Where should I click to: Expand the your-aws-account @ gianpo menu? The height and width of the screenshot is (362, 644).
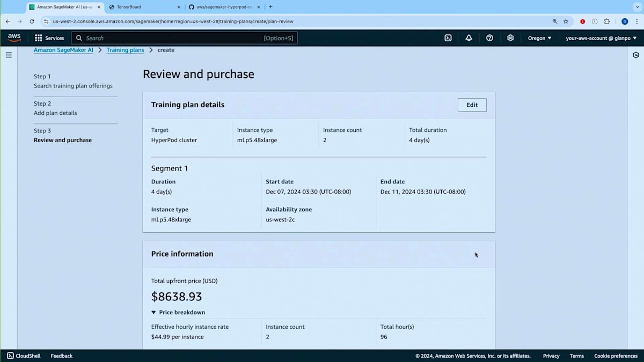pos(601,38)
